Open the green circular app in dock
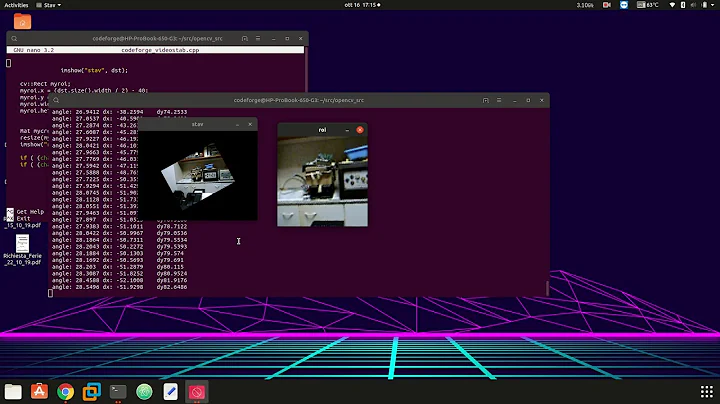 [144, 392]
